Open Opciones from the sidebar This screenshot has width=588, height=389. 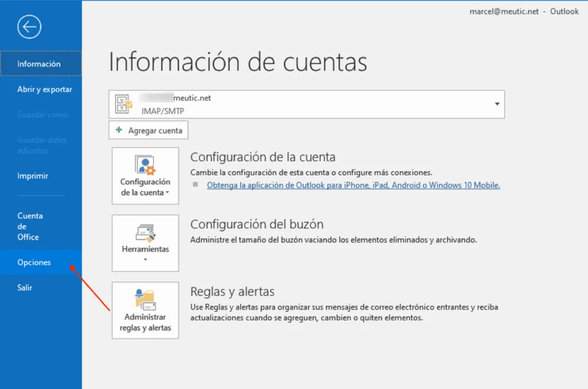click(x=34, y=263)
